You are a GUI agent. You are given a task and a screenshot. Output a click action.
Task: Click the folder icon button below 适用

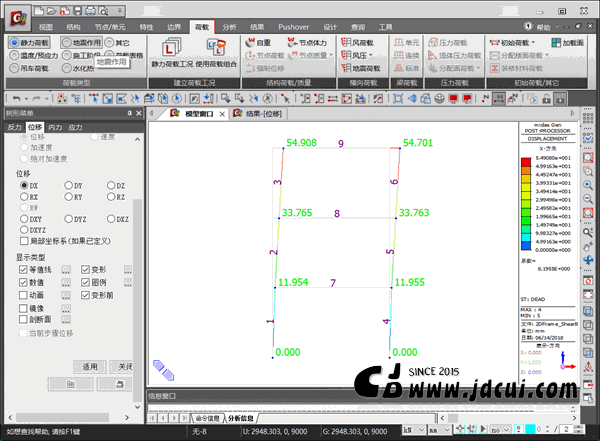point(70,384)
